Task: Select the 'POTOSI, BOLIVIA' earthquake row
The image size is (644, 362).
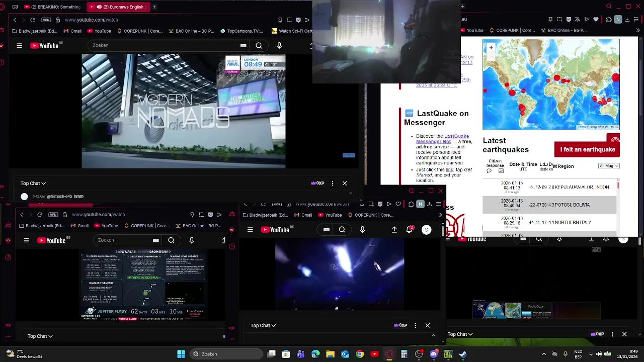Action: (x=549, y=205)
